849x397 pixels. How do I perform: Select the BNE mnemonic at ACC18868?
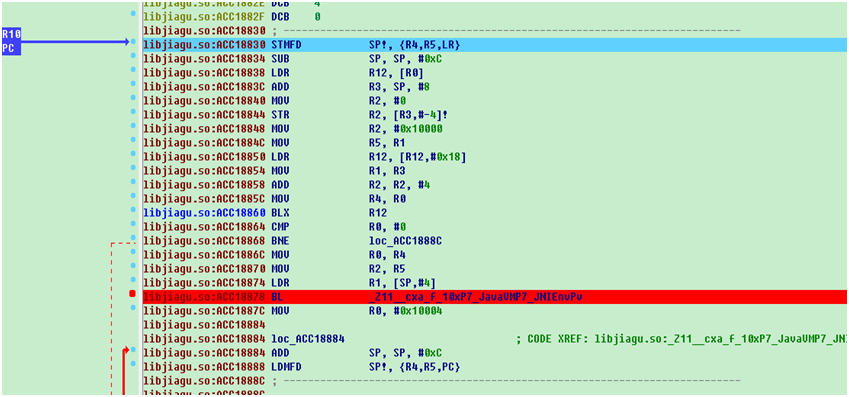click(x=279, y=241)
